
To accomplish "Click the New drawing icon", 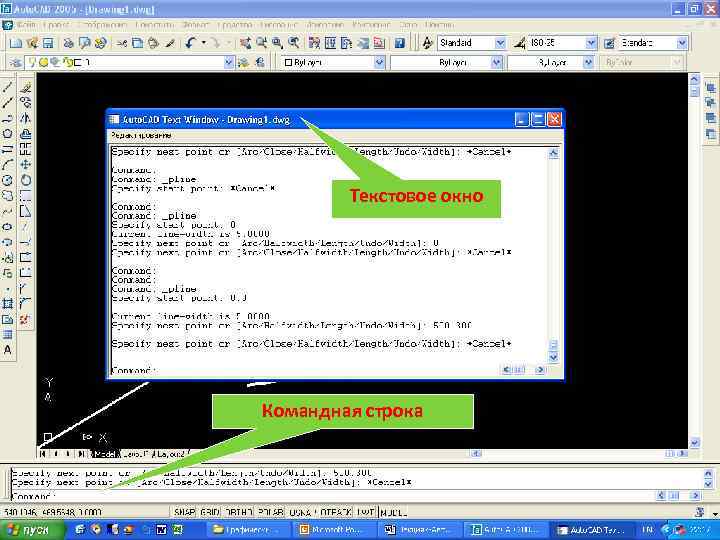I will coord(16,43).
